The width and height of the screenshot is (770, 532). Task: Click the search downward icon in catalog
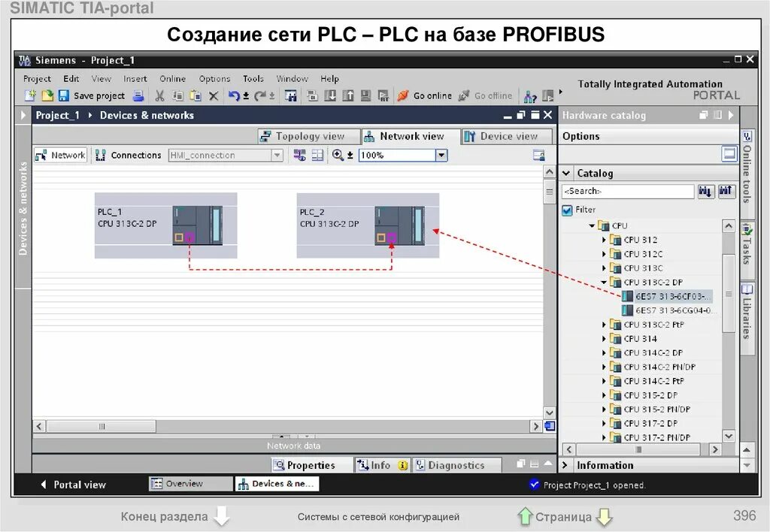pyautogui.click(x=705, y=191)
